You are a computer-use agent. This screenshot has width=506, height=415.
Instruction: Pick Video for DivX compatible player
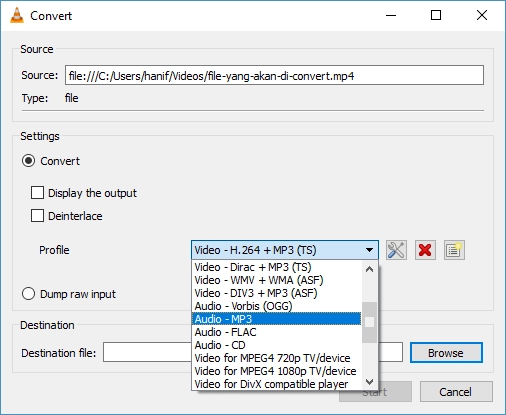pyautogui.click(x=277, y=384)
